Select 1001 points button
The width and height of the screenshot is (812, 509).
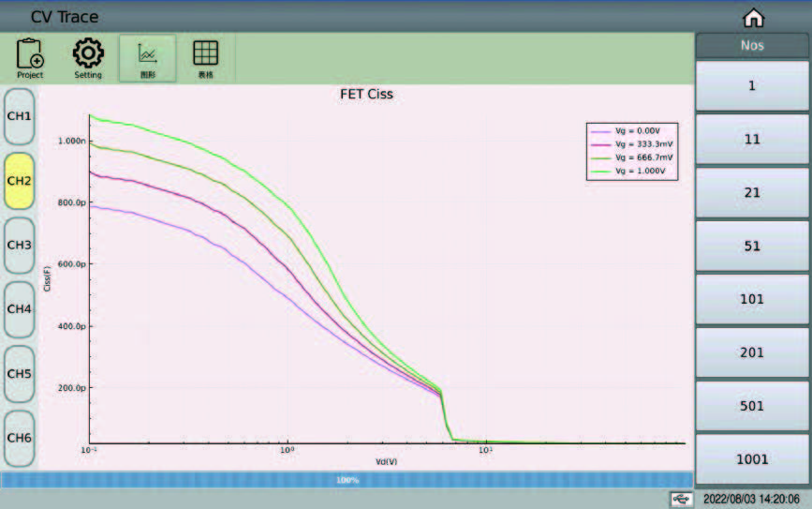tap(751, 459)
